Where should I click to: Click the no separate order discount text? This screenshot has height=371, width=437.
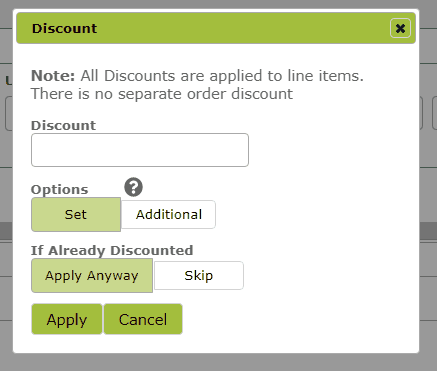tap(162, 94)
